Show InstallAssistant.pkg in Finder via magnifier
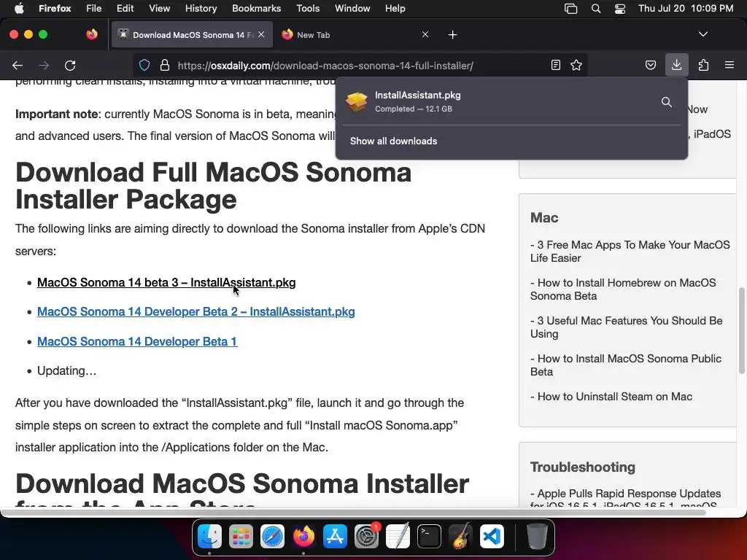 [667, 102]
